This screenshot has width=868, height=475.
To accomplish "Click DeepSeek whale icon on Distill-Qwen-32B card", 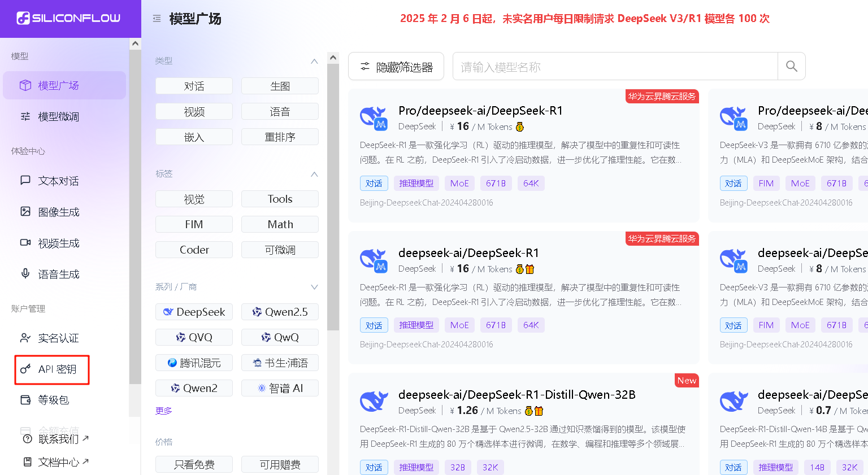I will 374,402.
